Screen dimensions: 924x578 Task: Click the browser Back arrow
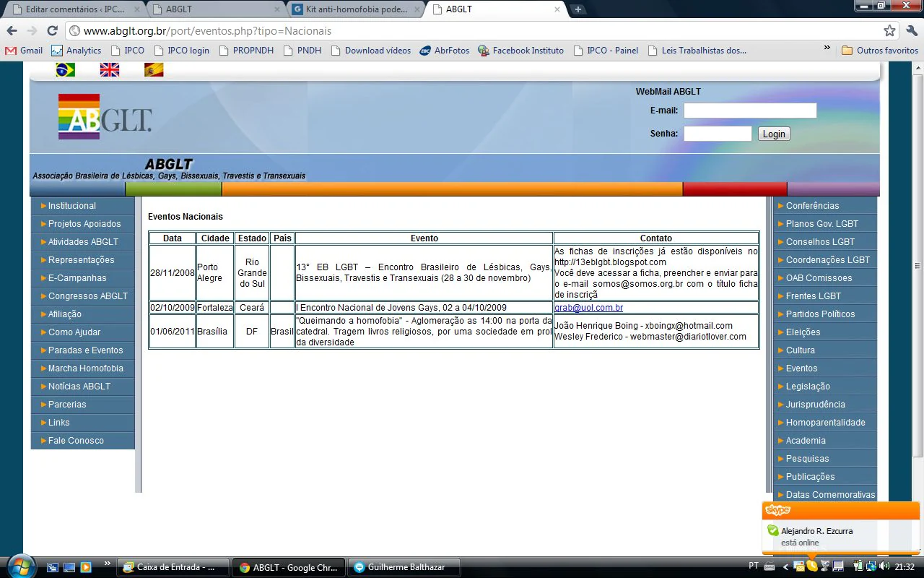tap(12, 31)
